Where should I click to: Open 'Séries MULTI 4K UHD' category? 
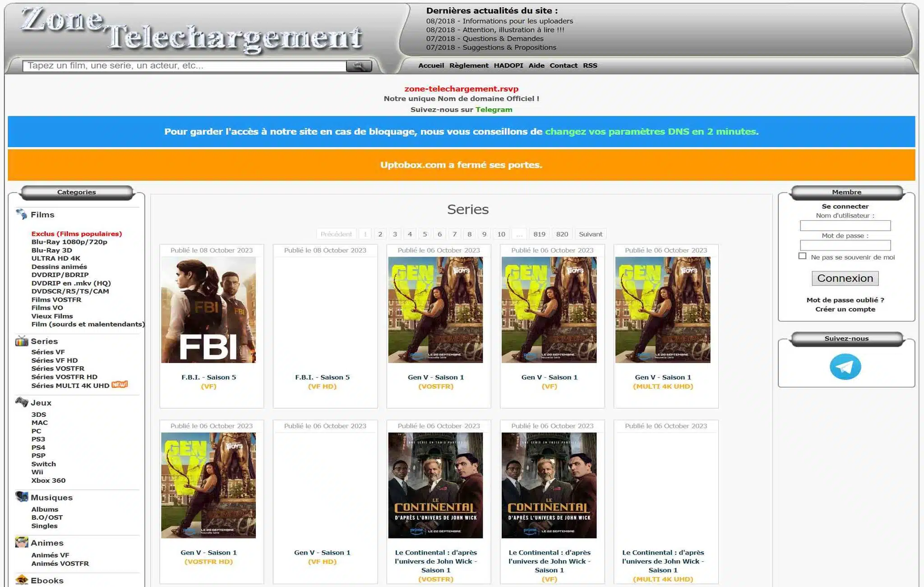(70, 386)
